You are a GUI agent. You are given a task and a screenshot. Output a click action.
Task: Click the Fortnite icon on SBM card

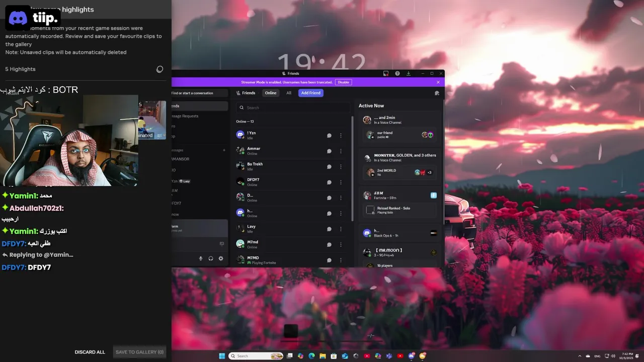tap(434, 195)
